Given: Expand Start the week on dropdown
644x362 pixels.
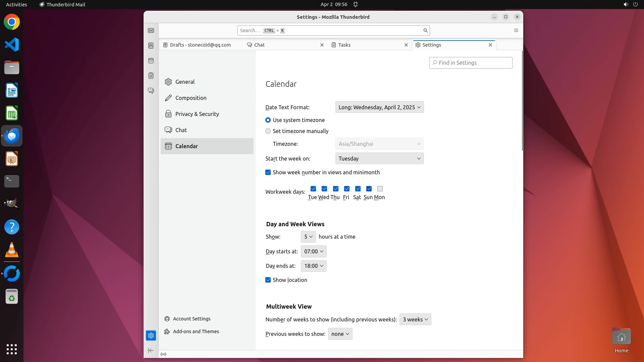Looking at the screenshot, I should pos(379,159).
